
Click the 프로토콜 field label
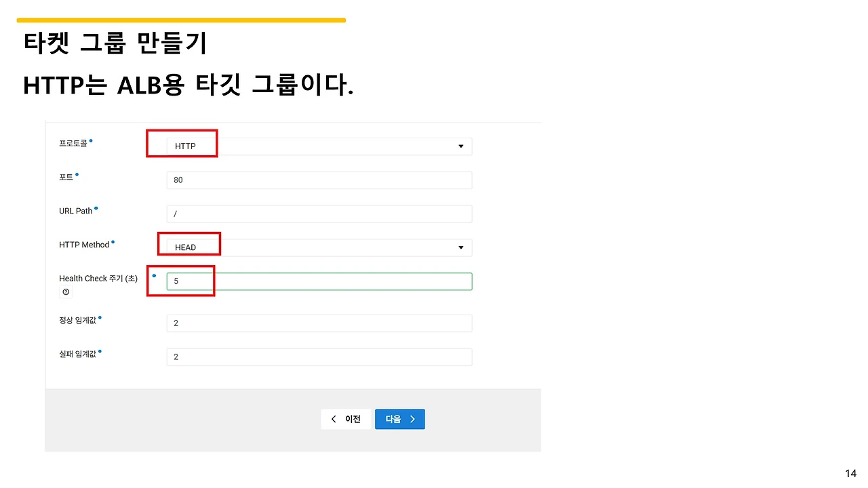[73, 142]
